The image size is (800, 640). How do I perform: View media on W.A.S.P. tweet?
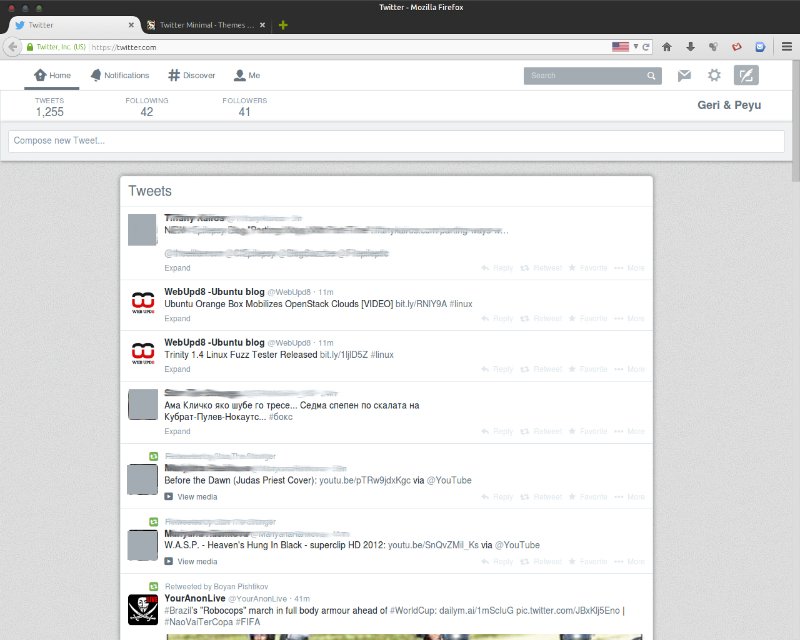(191, 561)
